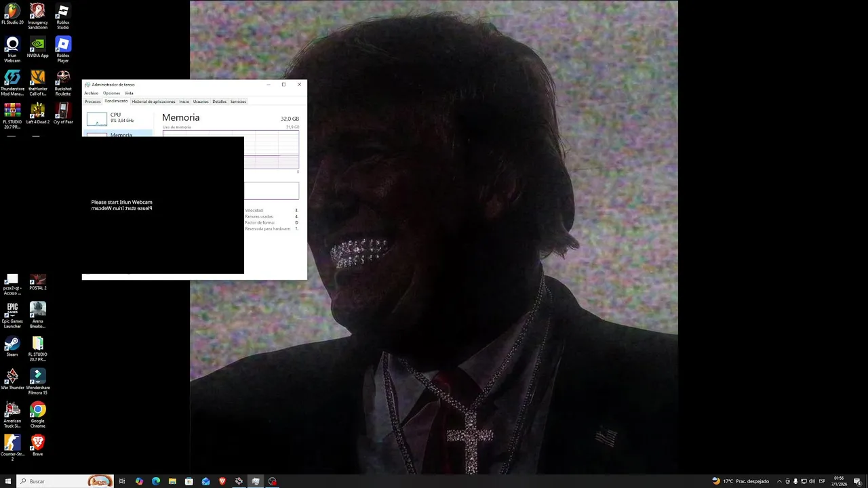868x488 pixels.
Task: Open Microsoft Store from the taskbar
Action: (x=189, y=481)
